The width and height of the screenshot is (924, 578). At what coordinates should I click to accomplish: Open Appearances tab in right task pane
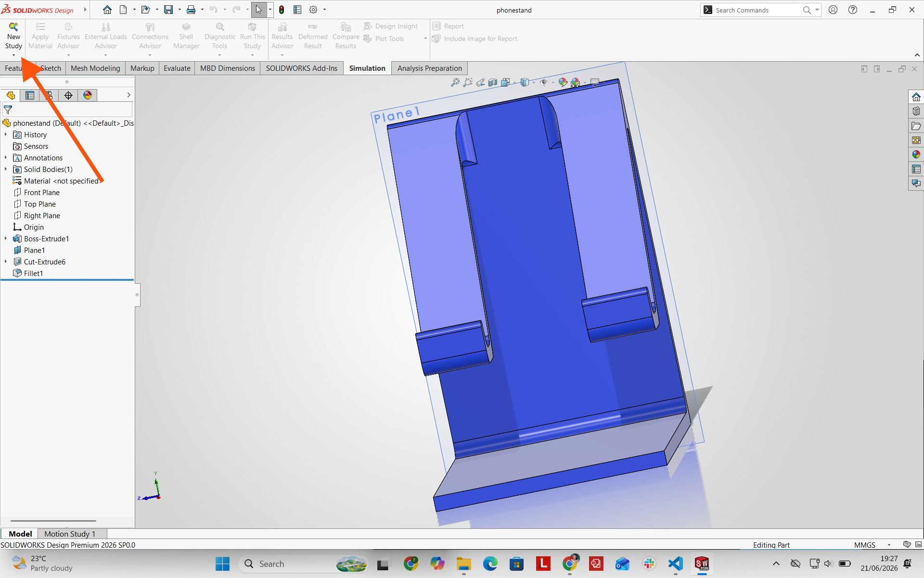tap(916, 155)
